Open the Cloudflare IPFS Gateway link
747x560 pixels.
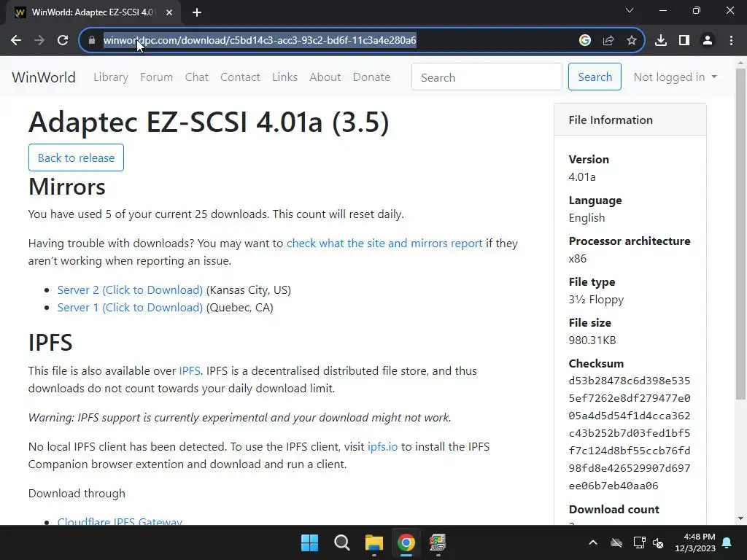pos(120,521)
